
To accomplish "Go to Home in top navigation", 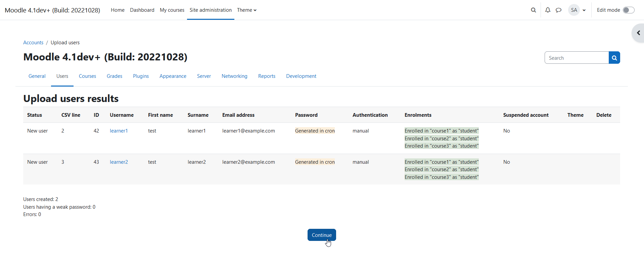I will pos(118,10).
